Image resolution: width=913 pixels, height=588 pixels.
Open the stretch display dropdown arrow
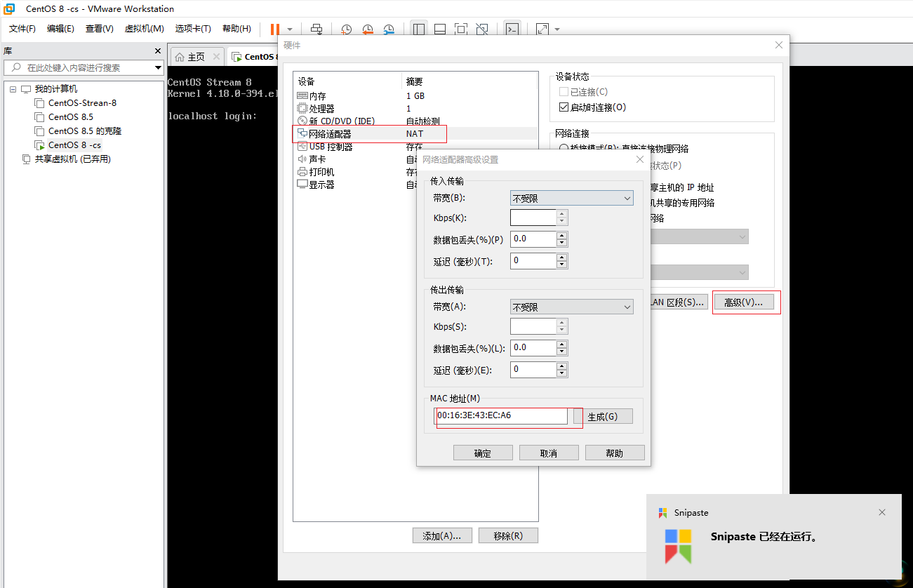click(557, 29)
